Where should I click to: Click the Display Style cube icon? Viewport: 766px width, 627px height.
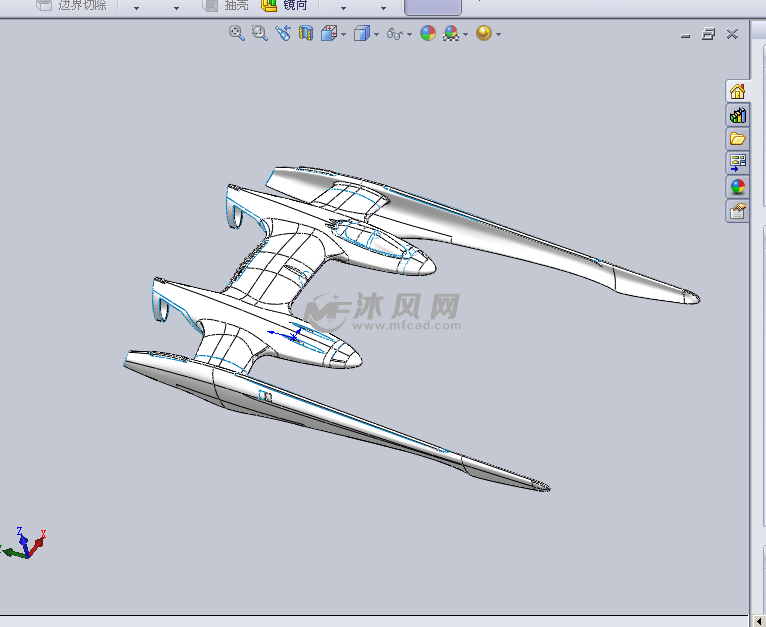coord(362,33)
